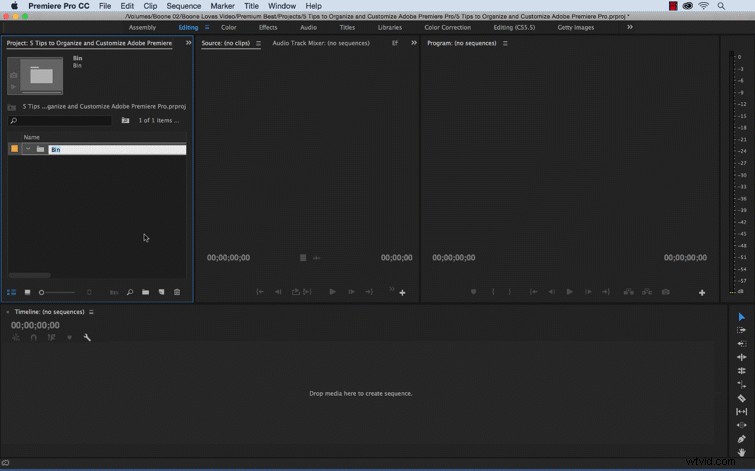Click the Program monitor play button
This screenshot has height=471, width=755.
click(570, 292)
